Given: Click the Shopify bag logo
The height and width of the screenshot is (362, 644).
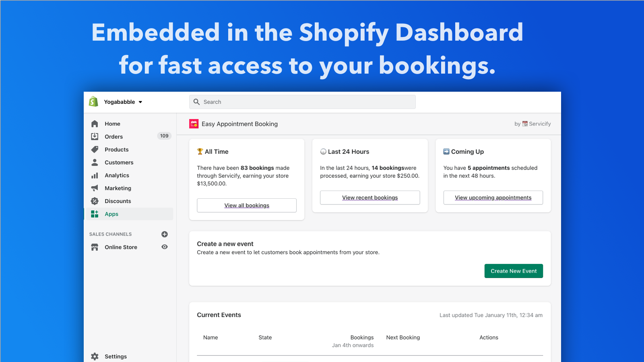Looking at the screenshot, I should pyautogui.click(x=93, y=102).
